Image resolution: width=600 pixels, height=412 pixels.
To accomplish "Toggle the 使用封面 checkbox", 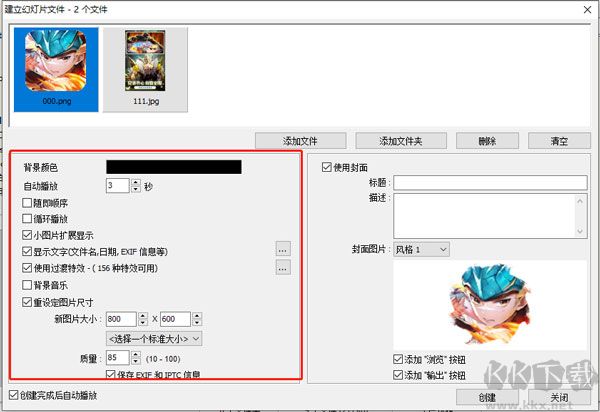I will tap(326, 167).
